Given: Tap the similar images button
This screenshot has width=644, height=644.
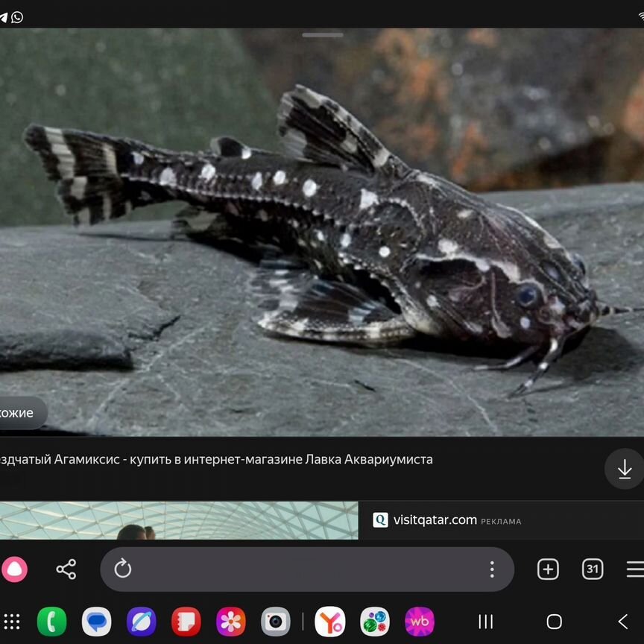Looking at the screenshot, I should point(19,413).
